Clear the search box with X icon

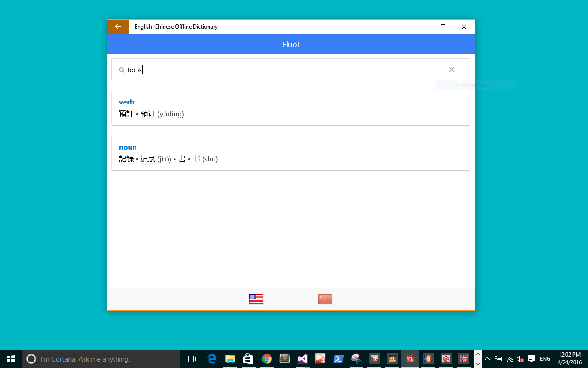452,69
